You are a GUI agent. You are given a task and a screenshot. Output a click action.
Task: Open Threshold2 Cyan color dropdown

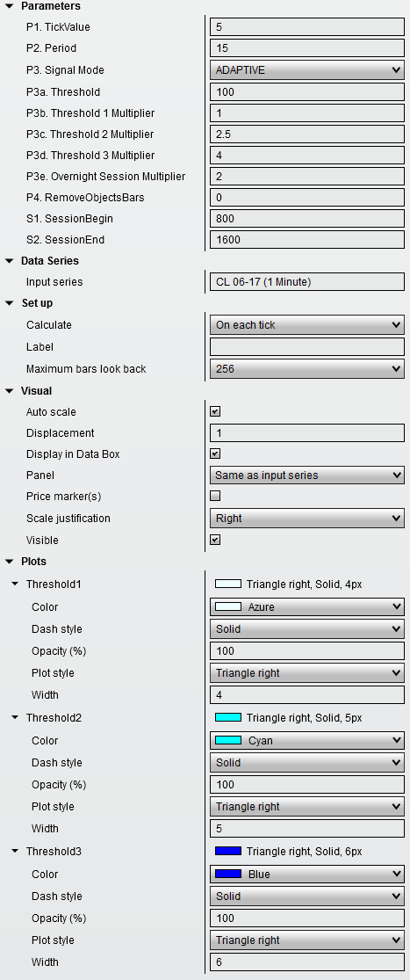(307, 741)
